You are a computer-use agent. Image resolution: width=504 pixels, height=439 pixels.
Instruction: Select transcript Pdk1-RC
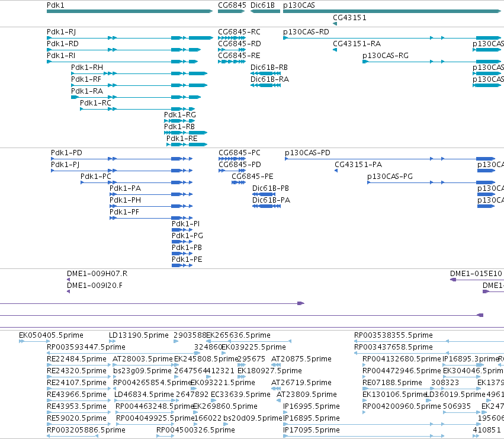coord(95,103)
